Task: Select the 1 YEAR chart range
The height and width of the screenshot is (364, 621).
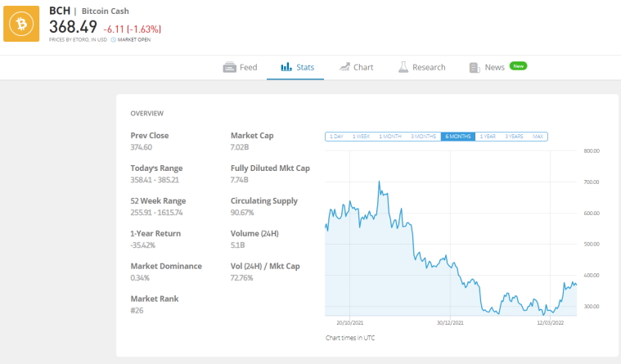Action: tap(488, 137)
